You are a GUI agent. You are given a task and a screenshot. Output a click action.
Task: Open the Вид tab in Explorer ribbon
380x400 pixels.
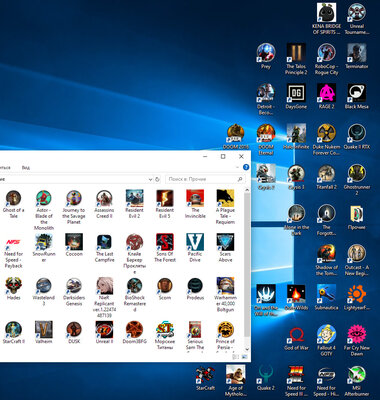click(26, 167)
